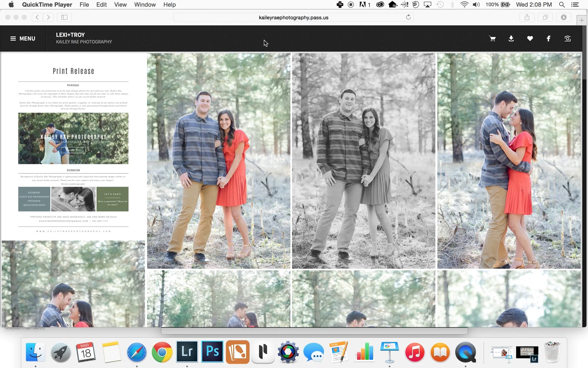Open the Edit menu
This screenshot has height=368, width=588.
click(x=101, y=4)
